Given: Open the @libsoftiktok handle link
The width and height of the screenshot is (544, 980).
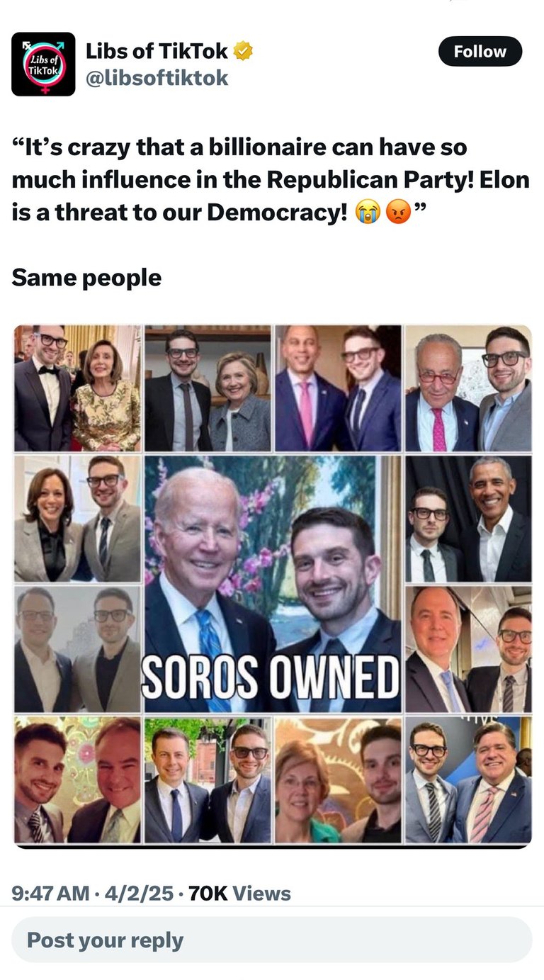Looking at the screenshot, I should point(157,78).
